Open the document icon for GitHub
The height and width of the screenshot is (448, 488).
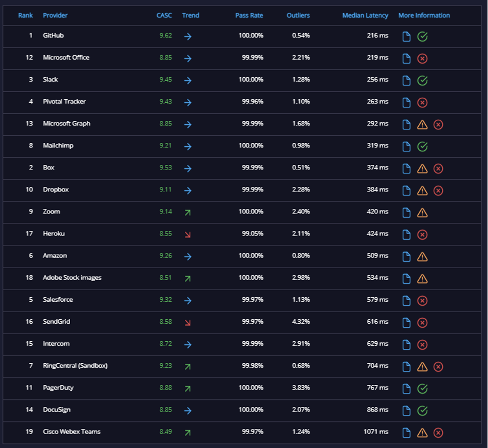click(x=406, y=37)
